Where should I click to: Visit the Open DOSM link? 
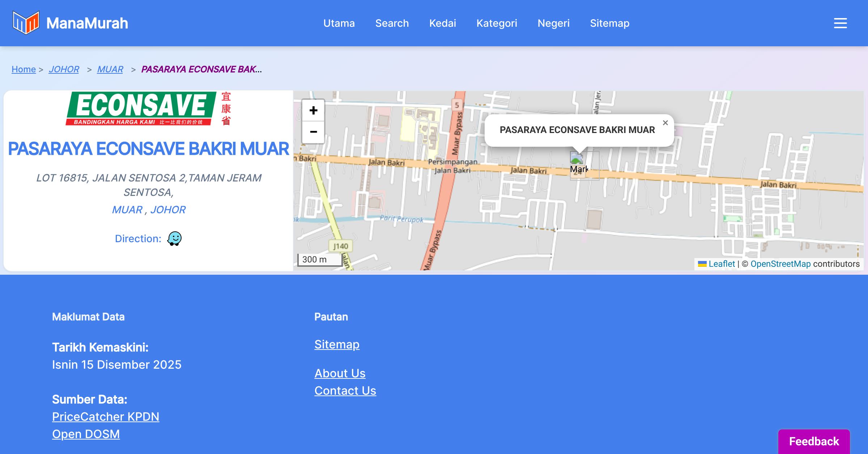point(86,434)
